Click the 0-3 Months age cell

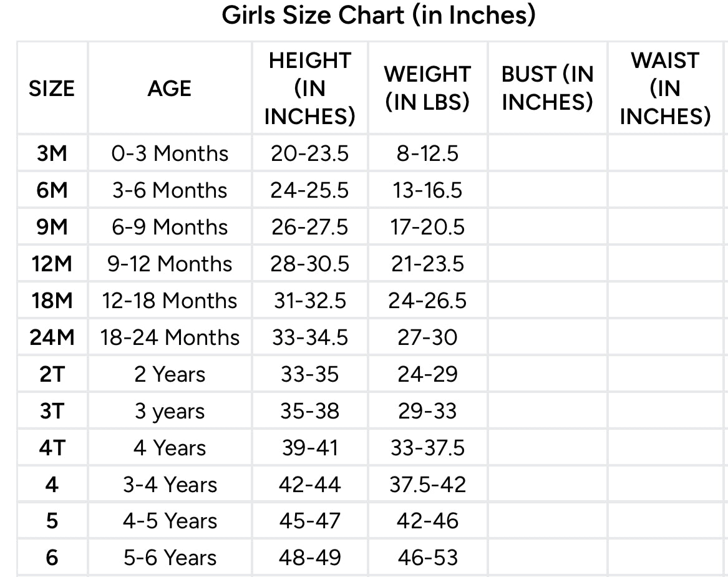click(170, 153)
